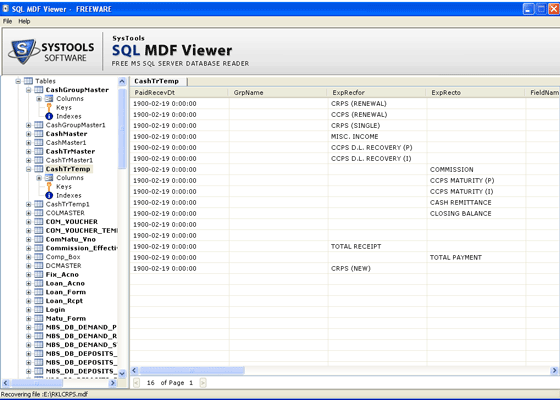Click the Keys icon under CashGroupMaster
560x400 pixels.
(49, 108)
